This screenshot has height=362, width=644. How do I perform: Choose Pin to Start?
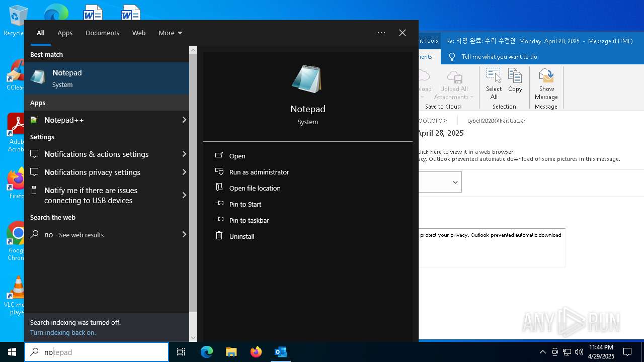tap(246, 204)
